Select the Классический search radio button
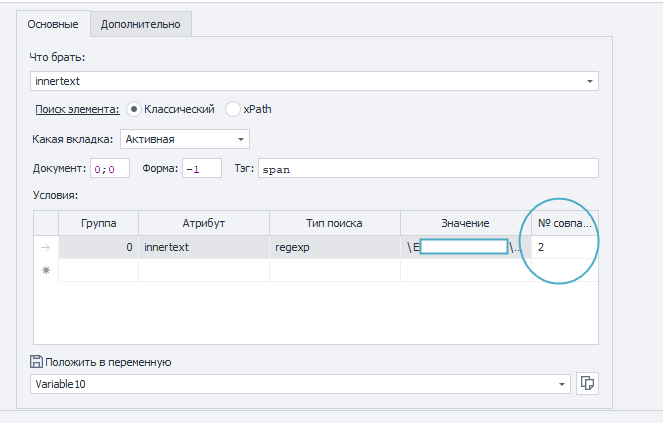 tap(134, 109)
